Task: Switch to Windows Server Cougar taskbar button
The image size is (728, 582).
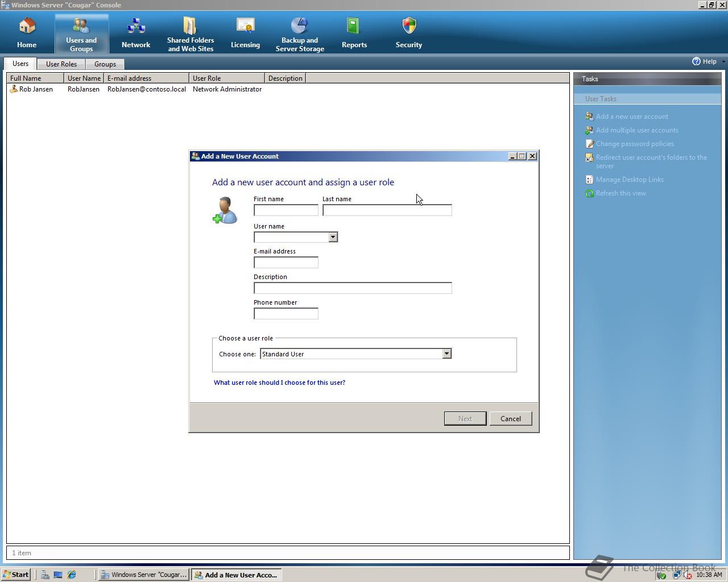Action: pos(143,575)
